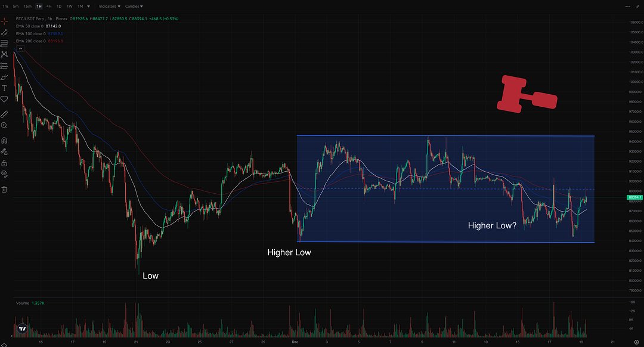Select the Text annotation tool
644x347 pixels.
(4, 88)
